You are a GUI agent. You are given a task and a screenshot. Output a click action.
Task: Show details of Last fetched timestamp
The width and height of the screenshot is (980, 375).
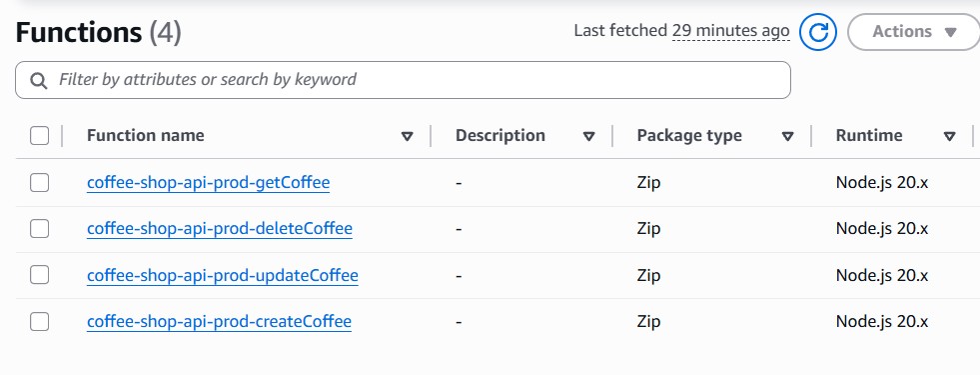point(730,31)
